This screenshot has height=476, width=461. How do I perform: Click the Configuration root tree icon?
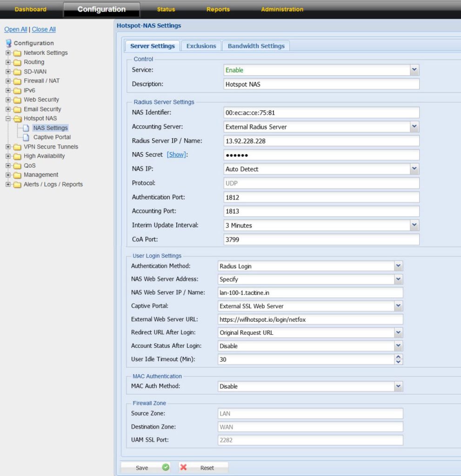[8, 43]
